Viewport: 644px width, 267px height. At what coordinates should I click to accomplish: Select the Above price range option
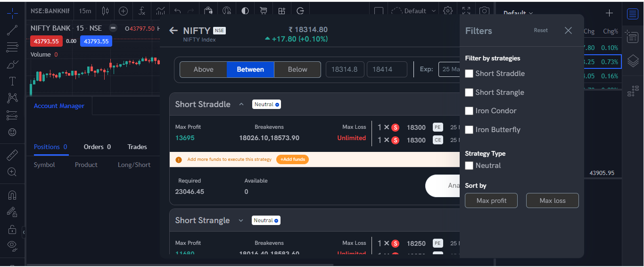coord(204,69)
